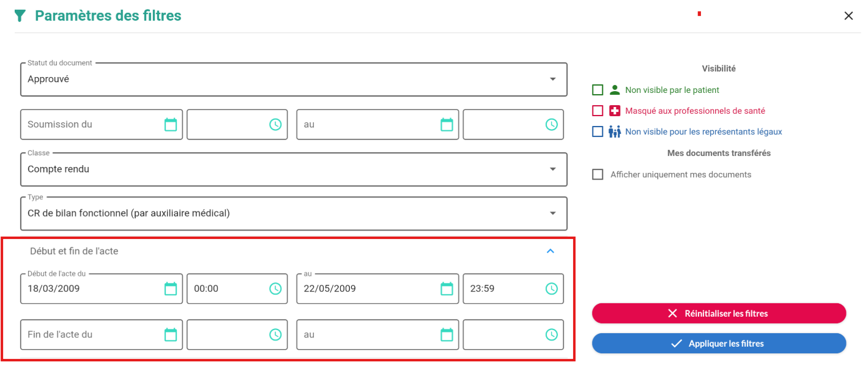Check Non visible pour les représentants légaux

598,132
